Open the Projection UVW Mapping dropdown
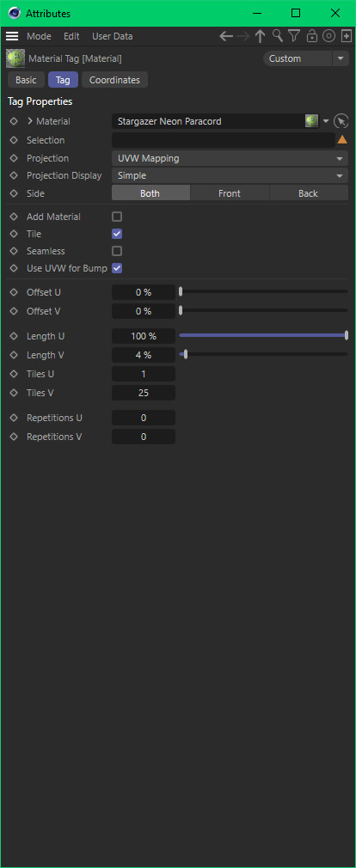Screen dimensions: 356x868 [x=230, y=158]
